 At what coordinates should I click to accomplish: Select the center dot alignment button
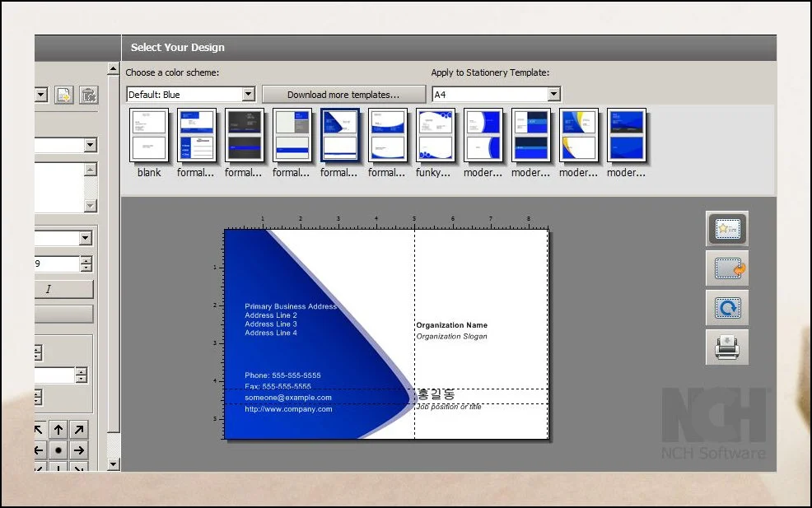58,450
